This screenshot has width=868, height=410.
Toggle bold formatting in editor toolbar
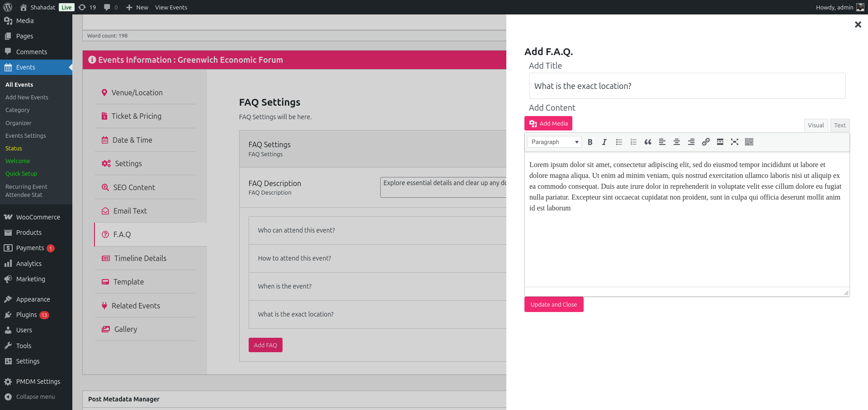pos(590,142)
